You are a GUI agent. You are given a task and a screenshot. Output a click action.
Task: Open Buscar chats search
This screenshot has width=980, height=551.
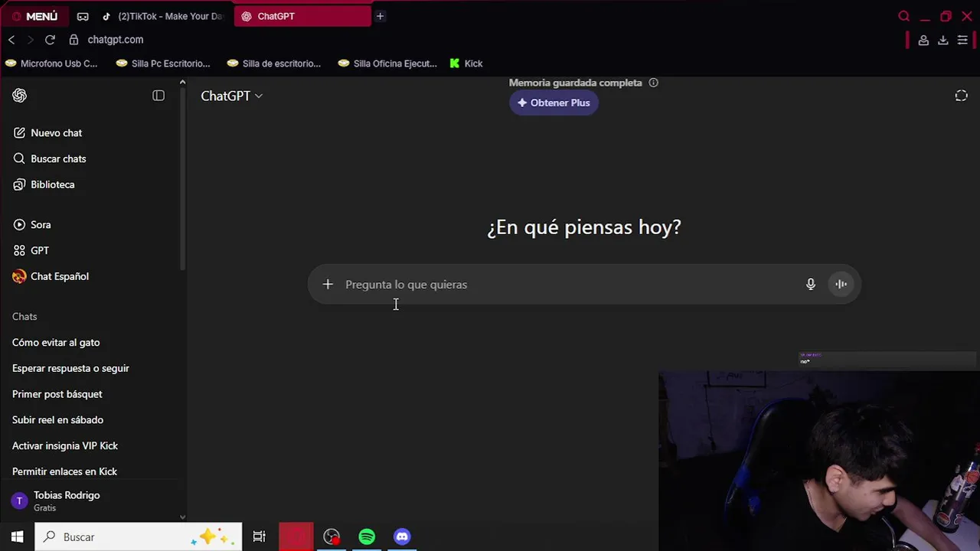coord(49,159)
